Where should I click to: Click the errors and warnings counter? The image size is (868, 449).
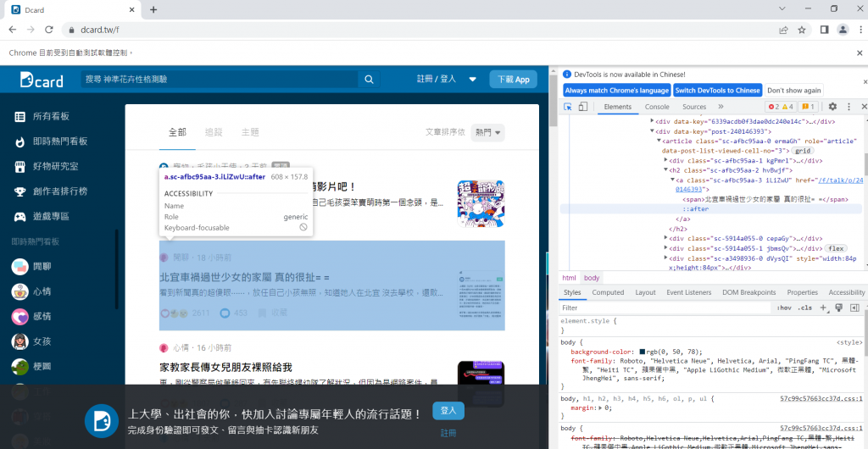(x=781, y=107)
